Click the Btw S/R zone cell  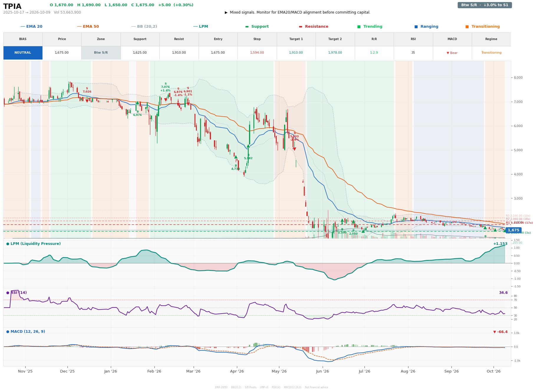coord(101,53)
